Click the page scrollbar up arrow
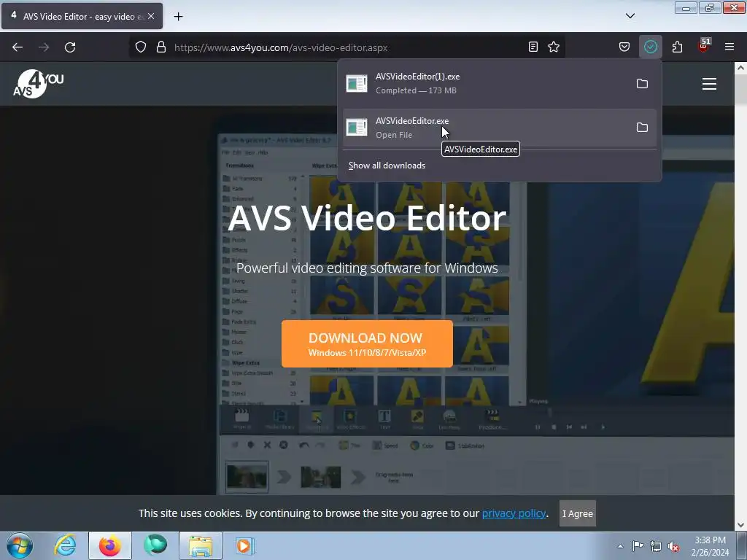This screenshot has height=560, width=747. pyautogui.click(x=740, y=68)
